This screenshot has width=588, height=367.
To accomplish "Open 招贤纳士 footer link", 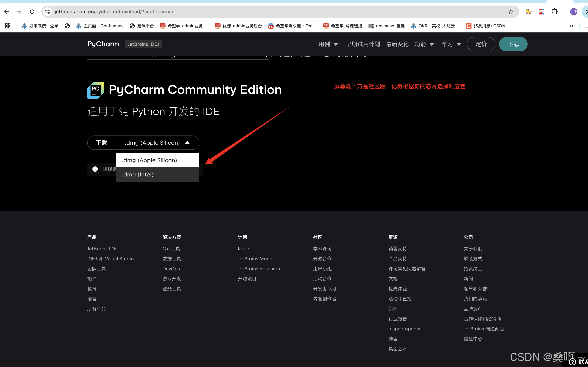I will pyautogui.click(x=473, y=269).
